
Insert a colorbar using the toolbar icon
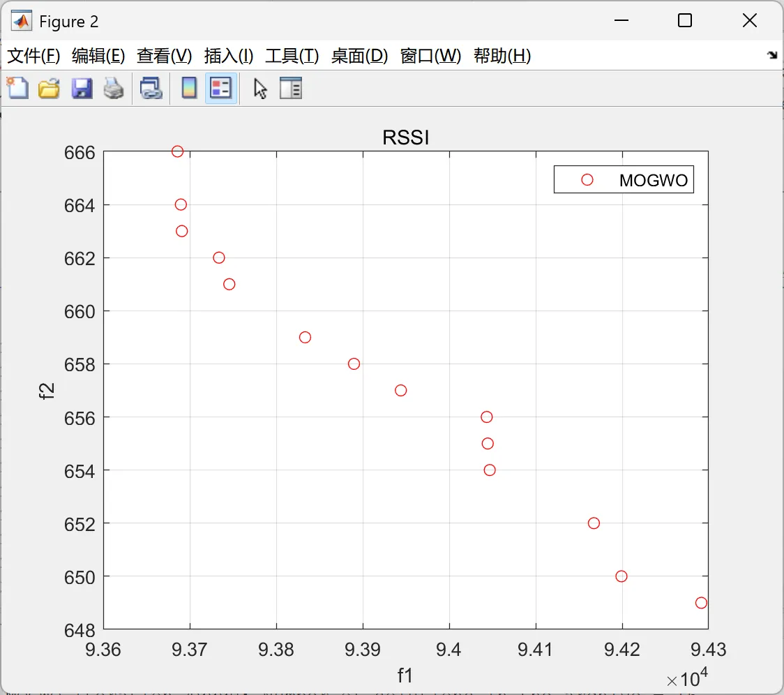[x=189, y=88]
